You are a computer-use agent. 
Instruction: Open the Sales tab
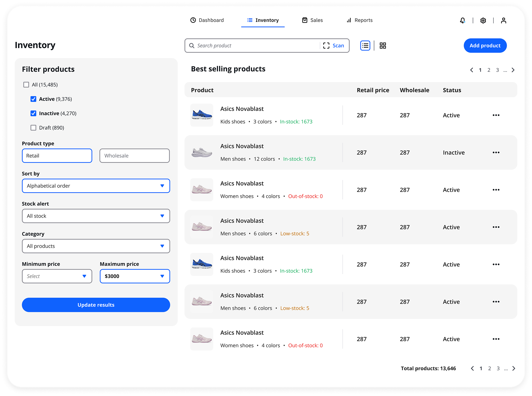point(312,20)
